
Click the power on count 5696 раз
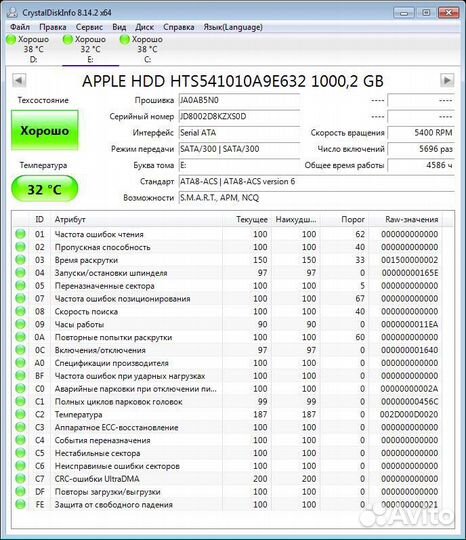click(421, 149)
